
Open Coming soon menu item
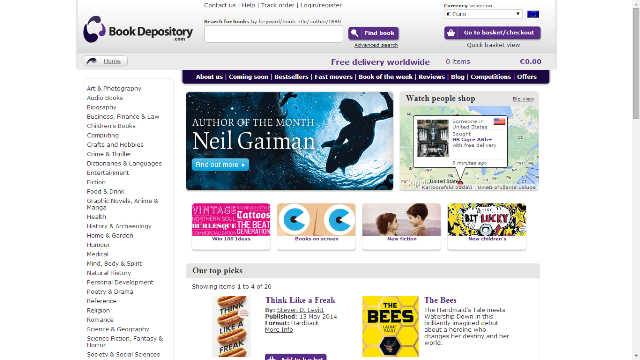click(248, 77)
